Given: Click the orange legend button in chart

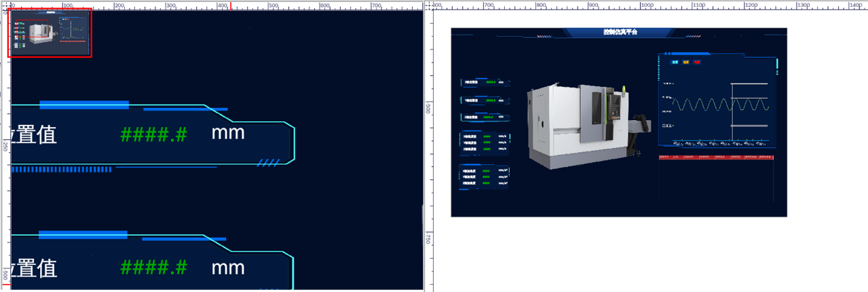Looking at the screenshot, I should click(x=686, y=62).
